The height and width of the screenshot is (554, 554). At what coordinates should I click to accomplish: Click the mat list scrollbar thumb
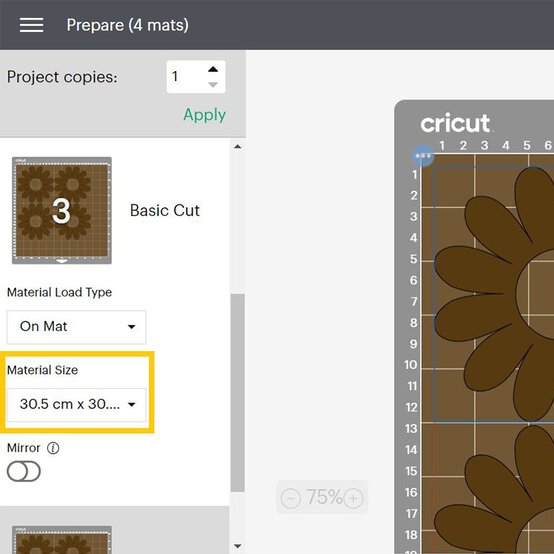click(238, 393)
